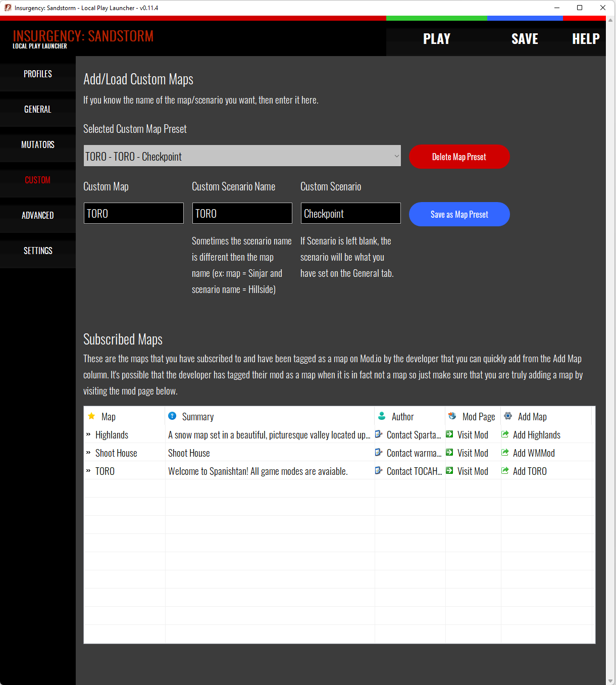Open the Settings tab

(x=38, y=251)
